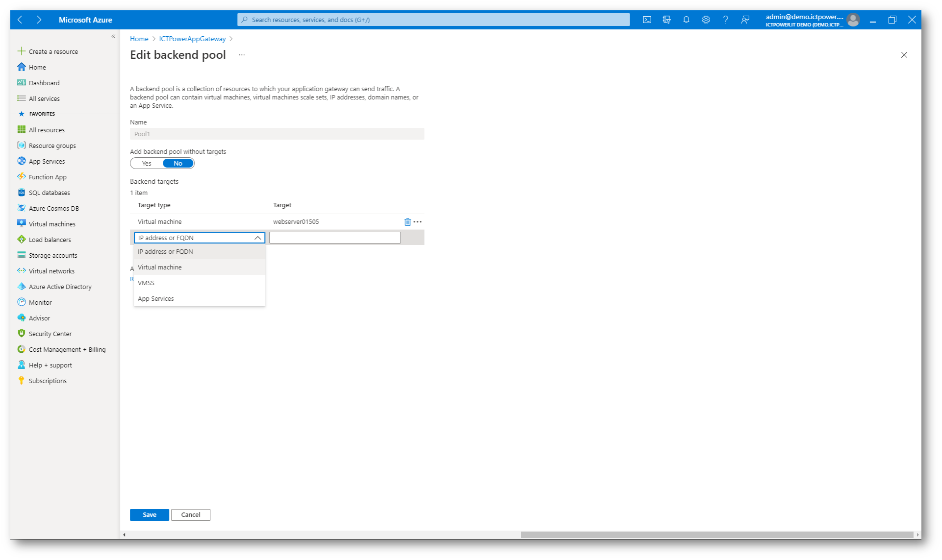
Task: Click Create a resource plus icon
Action: [21, 51]
